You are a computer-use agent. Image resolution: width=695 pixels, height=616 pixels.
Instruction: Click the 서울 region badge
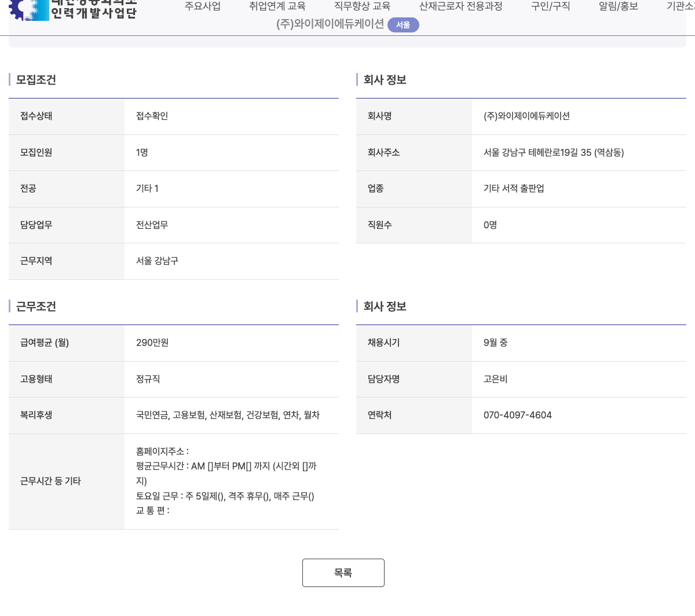(403, 25)
